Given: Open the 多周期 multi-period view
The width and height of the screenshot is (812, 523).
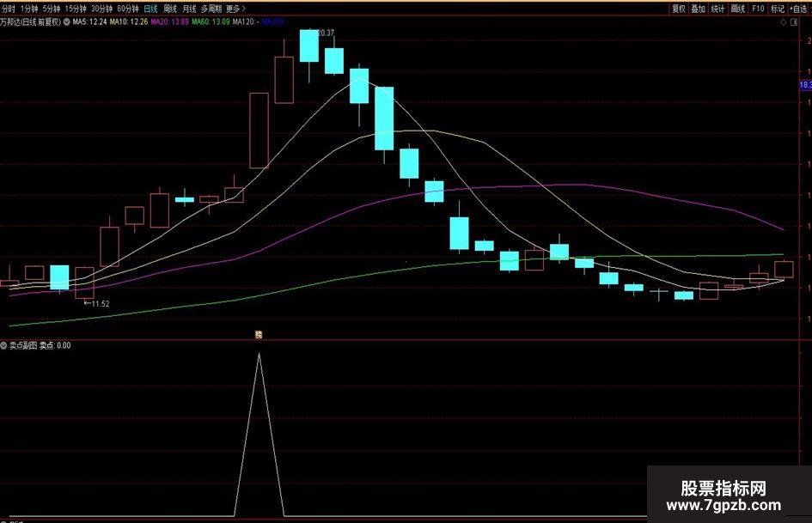Looking at the screenshot, I should [211, 9].
